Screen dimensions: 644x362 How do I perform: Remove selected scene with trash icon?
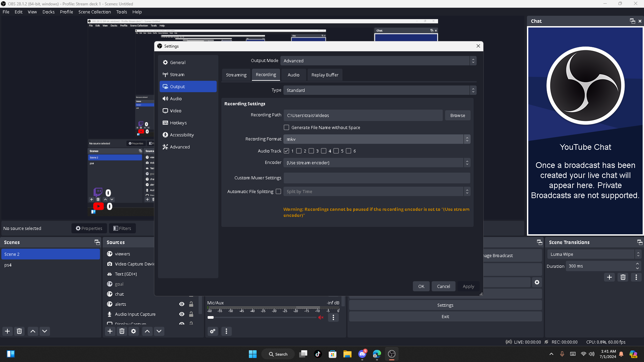(x=19, y=331)
